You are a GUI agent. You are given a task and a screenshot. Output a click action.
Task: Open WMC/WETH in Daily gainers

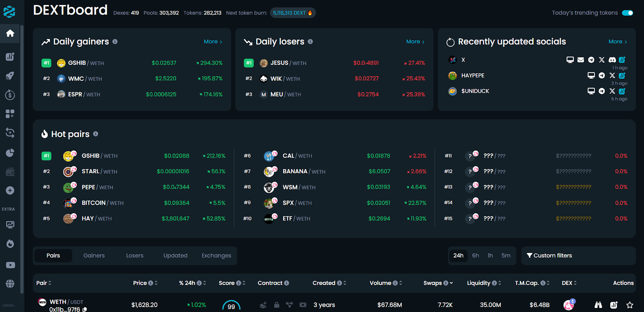132,79
